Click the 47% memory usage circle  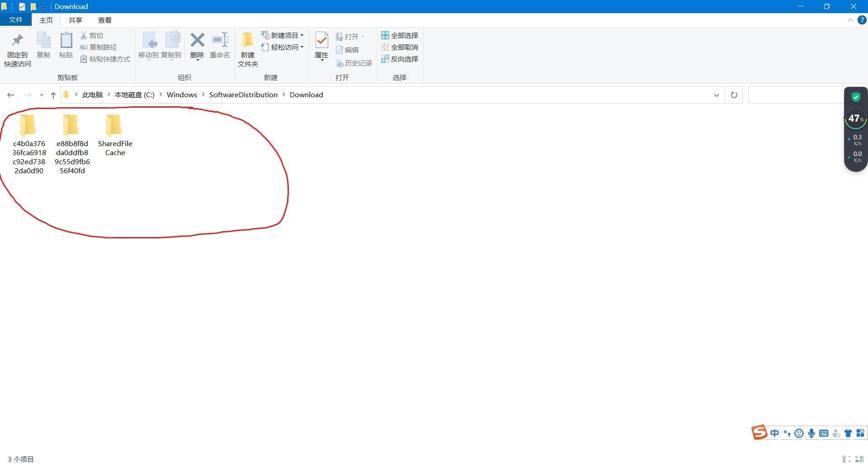(x=855, y=119)
